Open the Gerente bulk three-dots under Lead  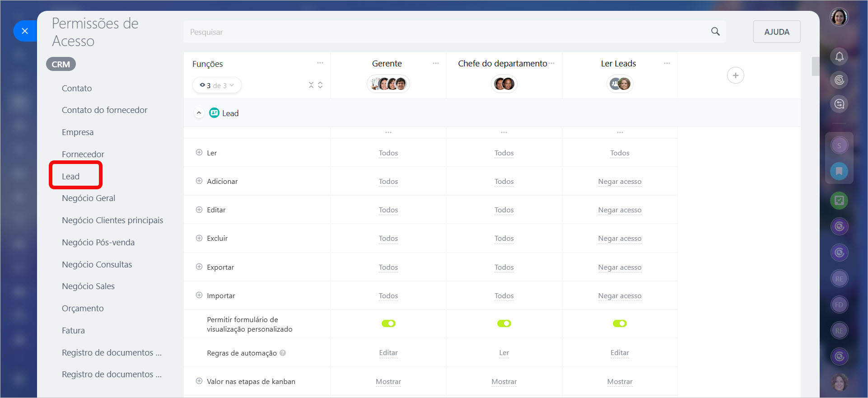[388, 132]
